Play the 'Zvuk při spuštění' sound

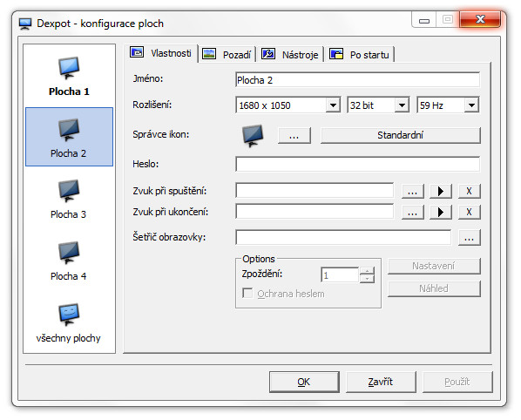441,192
